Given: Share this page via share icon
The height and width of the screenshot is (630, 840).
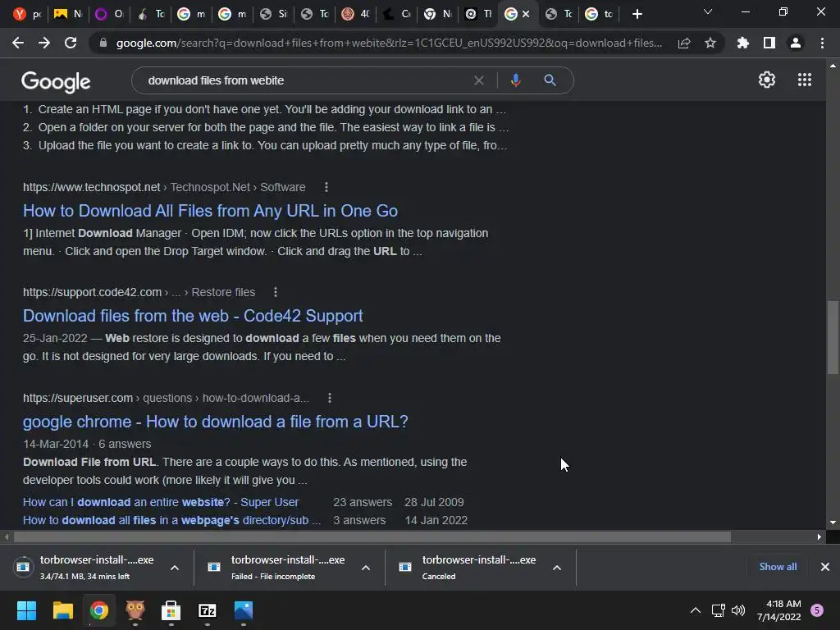Looking at the screenshot, I should click(x=684, y=43).
